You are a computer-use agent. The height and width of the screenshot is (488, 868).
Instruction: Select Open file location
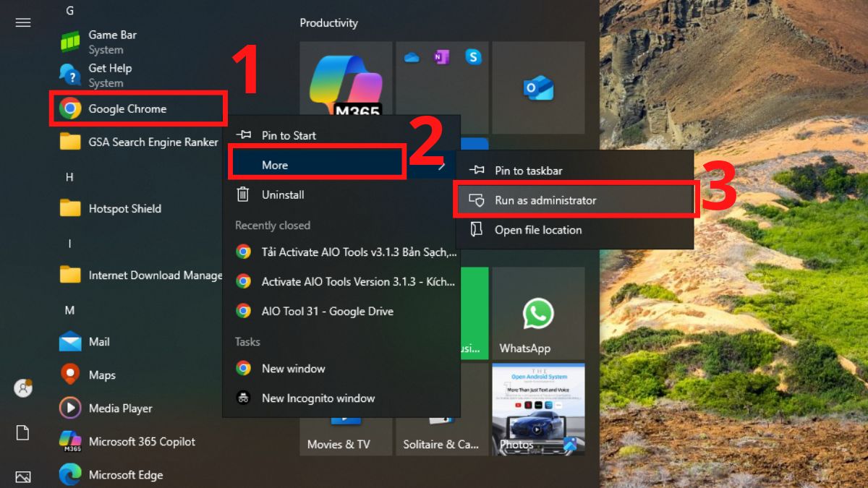coord(574,230)
